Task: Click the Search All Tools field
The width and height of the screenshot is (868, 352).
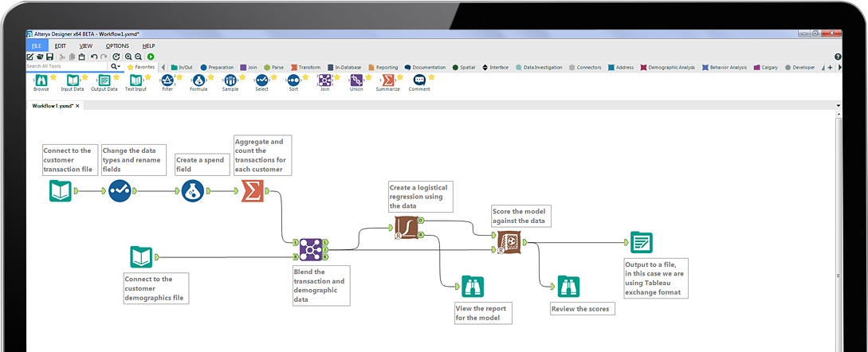Action: [67, 67]
